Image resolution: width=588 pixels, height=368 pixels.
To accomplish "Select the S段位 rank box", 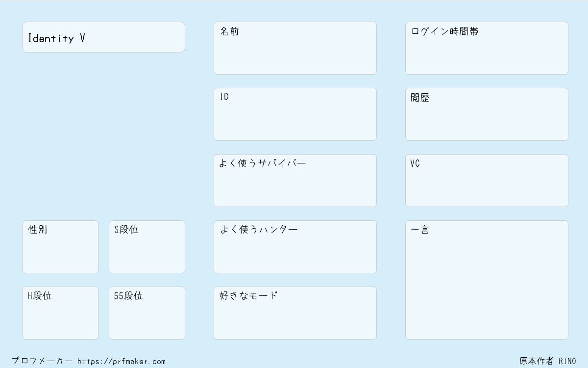I will [147, 247].
